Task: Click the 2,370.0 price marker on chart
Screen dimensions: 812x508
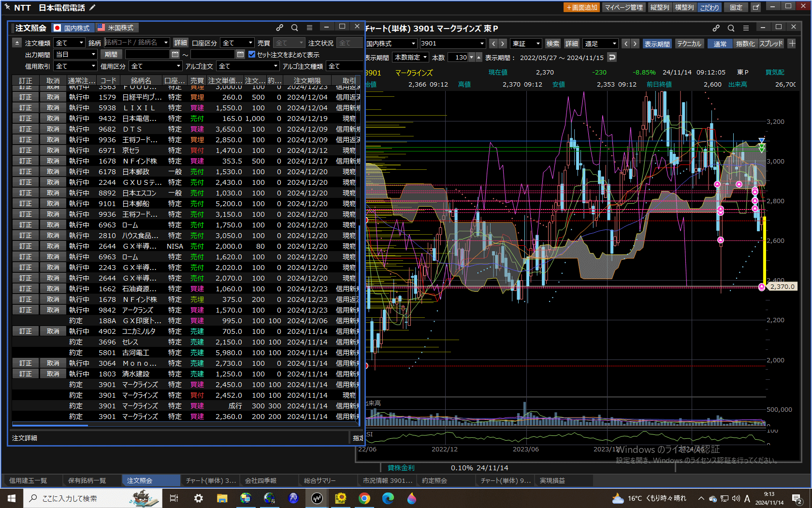Action: pyautogui.click(x=782, y=286)
